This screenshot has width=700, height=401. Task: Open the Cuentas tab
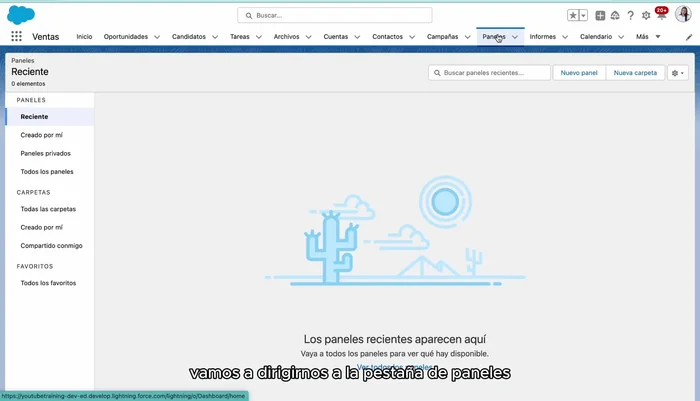click(336, 37)
